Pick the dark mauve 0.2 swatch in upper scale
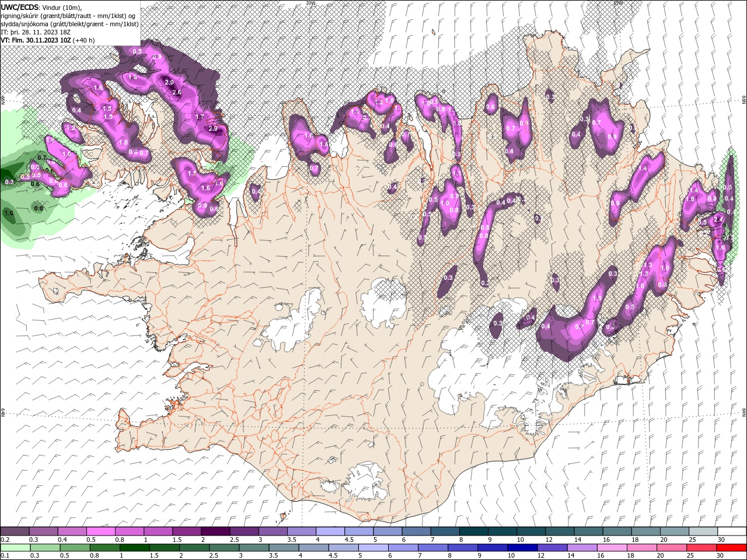Viewport: 747px width, 560px height. coord(15,531)
